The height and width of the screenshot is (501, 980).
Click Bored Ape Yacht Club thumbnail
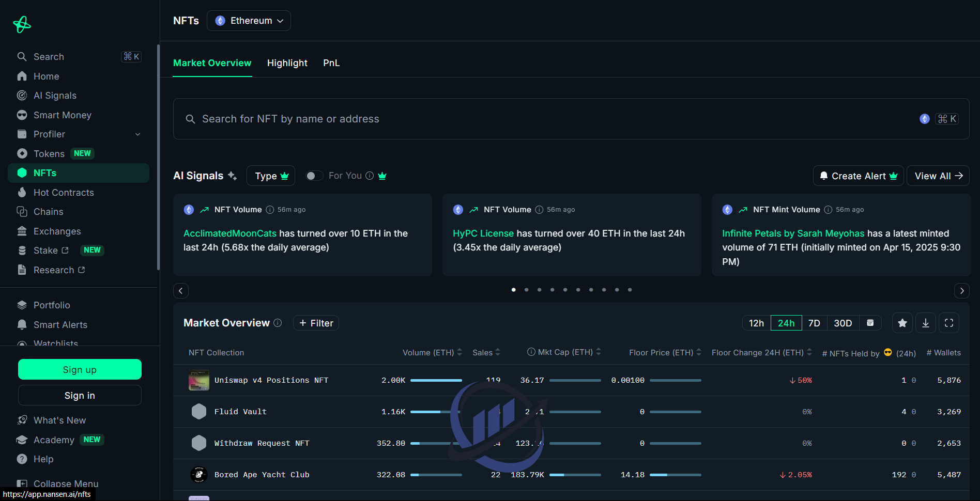tap(199, 475)
